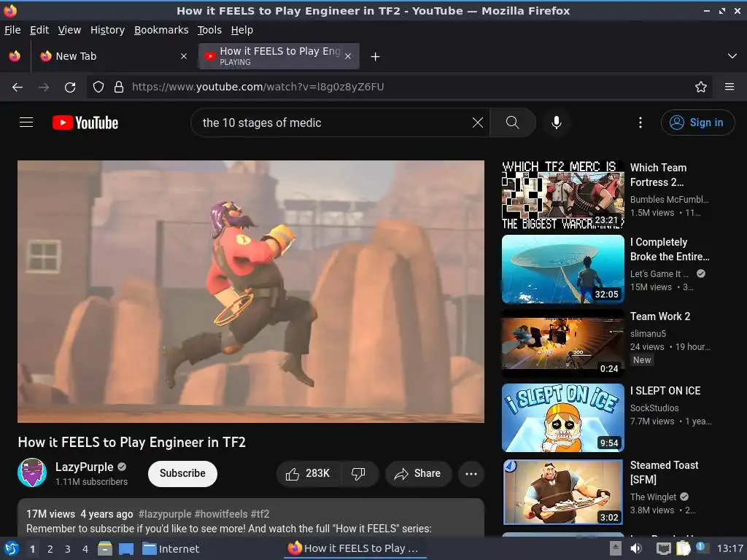
Task: Select the Firefox window taskbar entry
Action: (356, 548)
